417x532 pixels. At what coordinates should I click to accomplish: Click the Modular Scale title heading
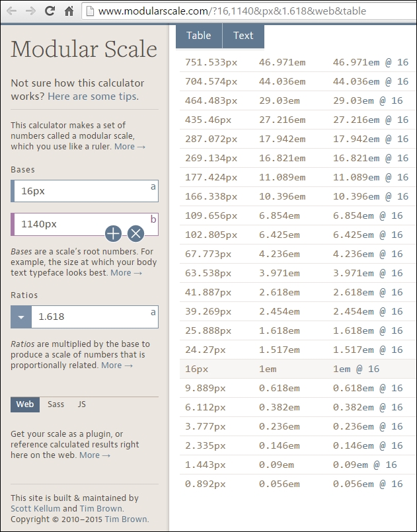click(x=84, y=50)
